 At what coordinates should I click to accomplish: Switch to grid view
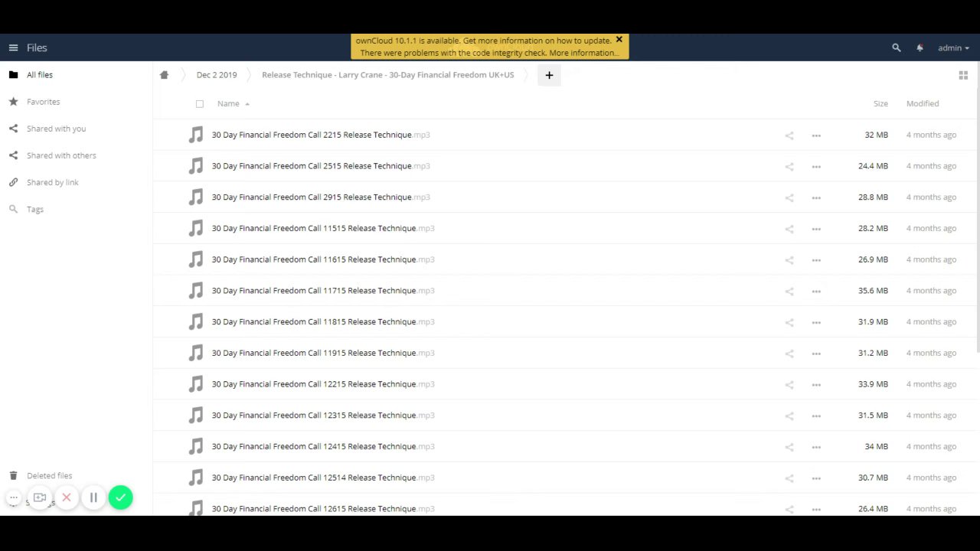(963, 75)
